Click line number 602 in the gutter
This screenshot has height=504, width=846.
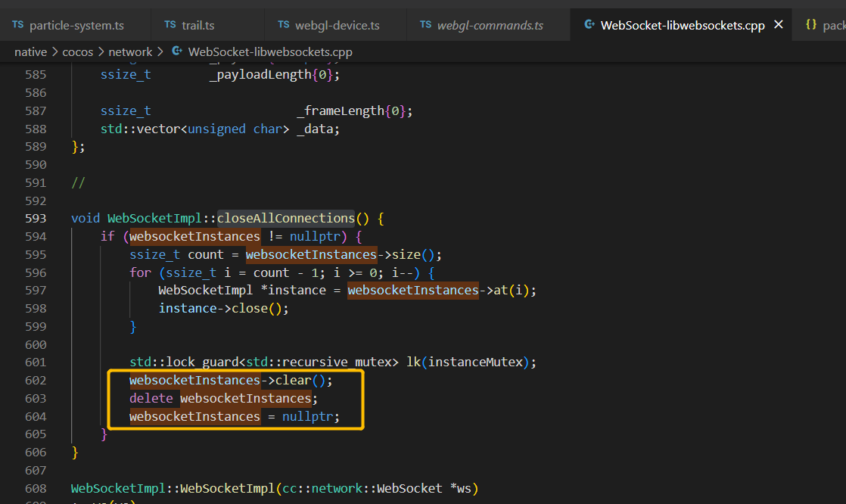click(x=36, y=381)
